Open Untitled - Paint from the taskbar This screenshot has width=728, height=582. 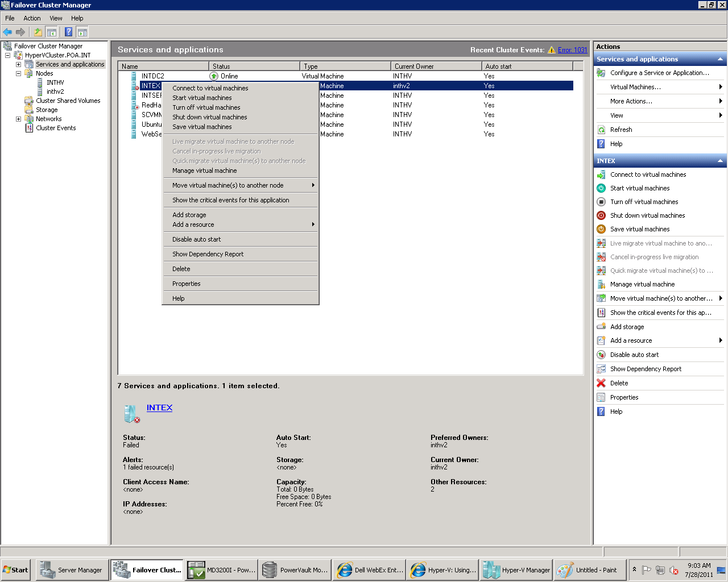tap(590, 570)
